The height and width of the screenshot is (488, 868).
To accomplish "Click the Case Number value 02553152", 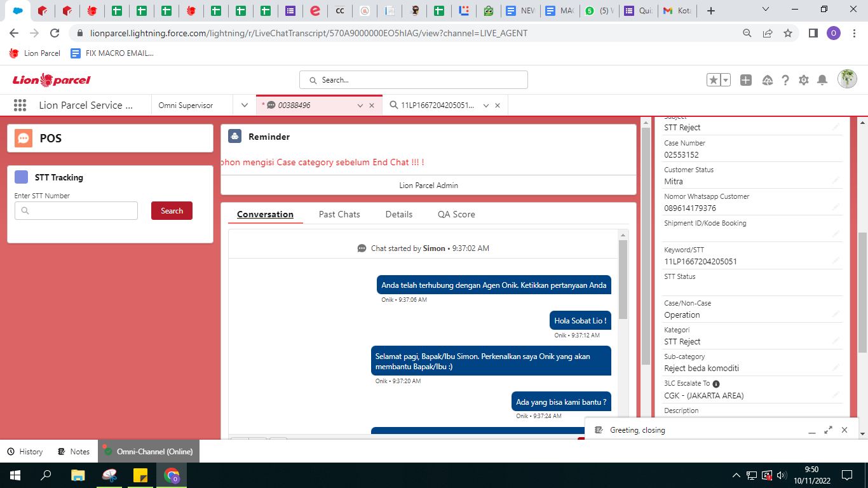I will click(x=681, y=154).
